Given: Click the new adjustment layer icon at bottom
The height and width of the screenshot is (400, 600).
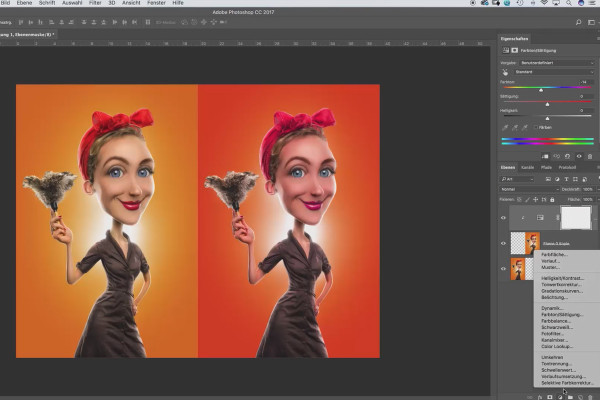Looking at the screenshot, I should coord(560,397).
